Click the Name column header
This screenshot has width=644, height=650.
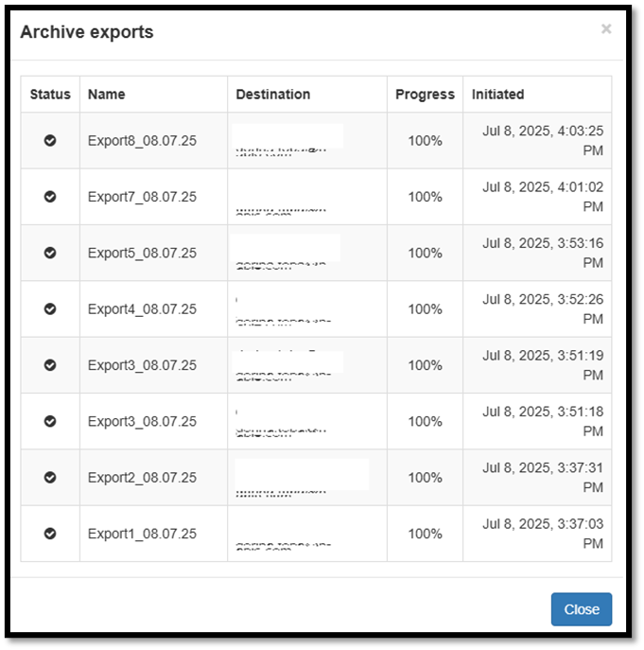click(107, 95)
